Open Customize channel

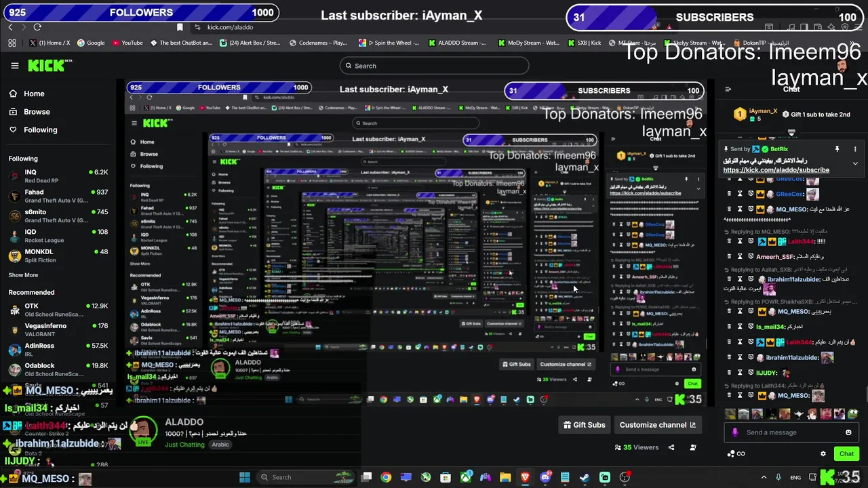tap(658, 425)
